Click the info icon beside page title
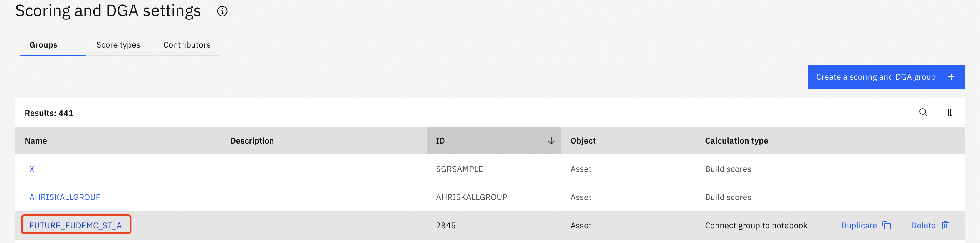This screenshot has width=980, height=243. 222,11
